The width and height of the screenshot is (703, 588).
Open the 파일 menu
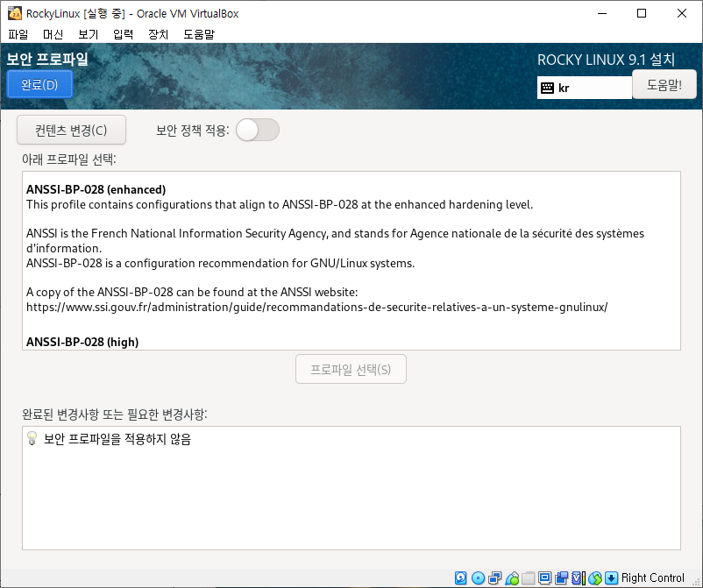coord(18,34)
